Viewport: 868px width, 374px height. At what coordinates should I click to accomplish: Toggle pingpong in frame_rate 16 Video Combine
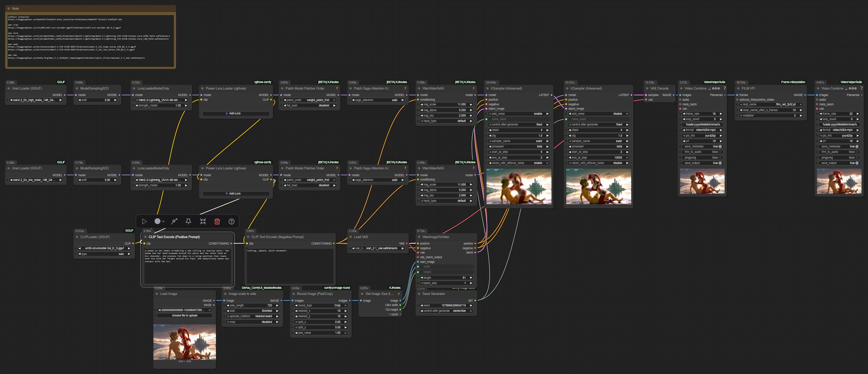(x=702, y=158)
